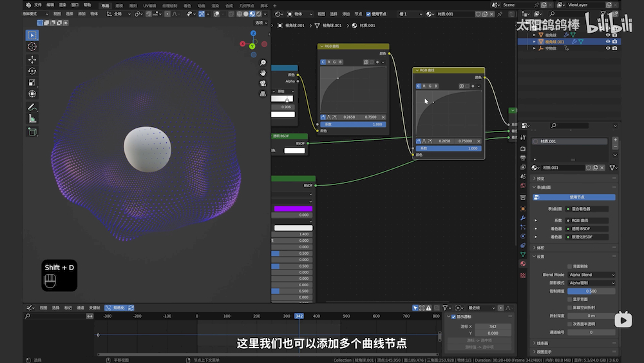
Task: Toggle the 使用节点 checkbox in node header
Action: pyautogui.click(x=368, y=14)
